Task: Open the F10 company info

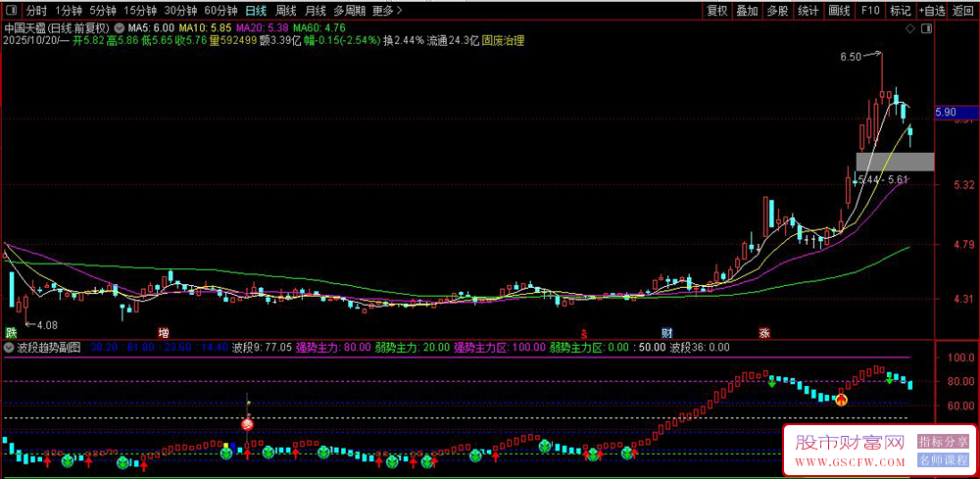Action: 870,11
